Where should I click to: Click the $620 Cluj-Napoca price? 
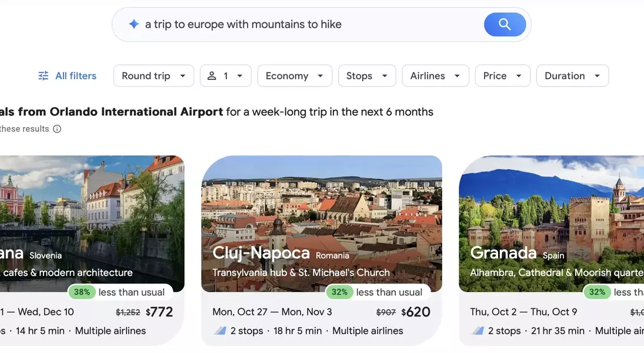[x=416, y=312]
